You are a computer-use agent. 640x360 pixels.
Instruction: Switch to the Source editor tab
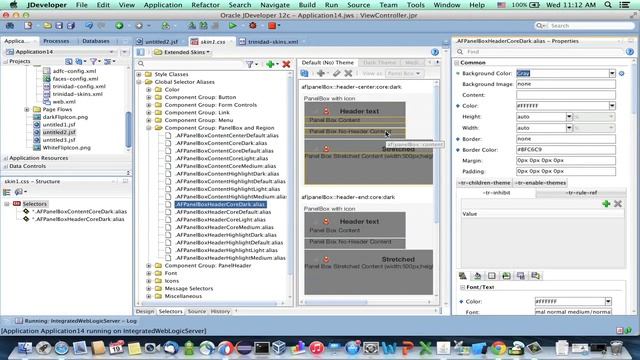(x=197, y=311)
